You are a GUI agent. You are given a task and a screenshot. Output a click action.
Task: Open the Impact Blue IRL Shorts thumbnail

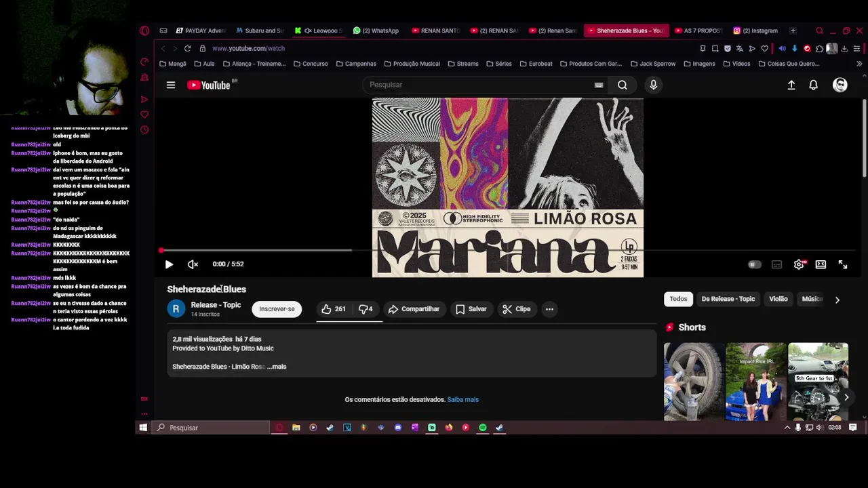pos(756,382)
